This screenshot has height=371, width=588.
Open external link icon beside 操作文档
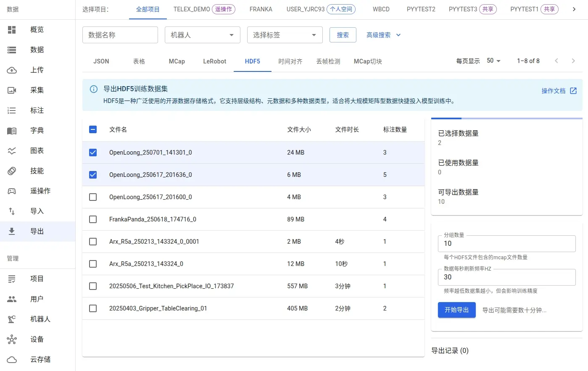click(573, 91)
